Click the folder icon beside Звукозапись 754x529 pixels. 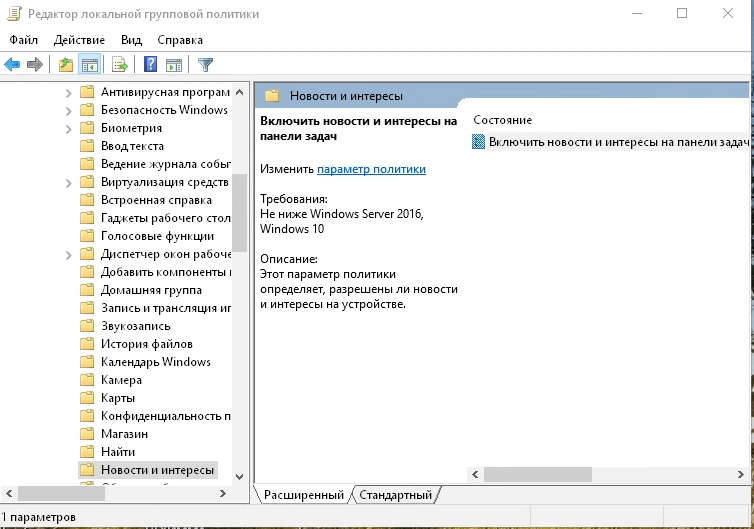pyautogui.click(x=87, y=326)
